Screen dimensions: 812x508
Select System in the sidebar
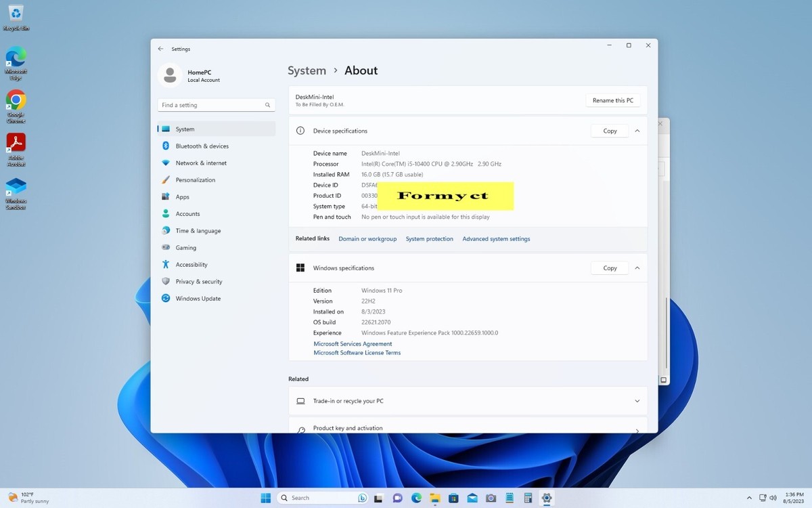click(217, 129)
